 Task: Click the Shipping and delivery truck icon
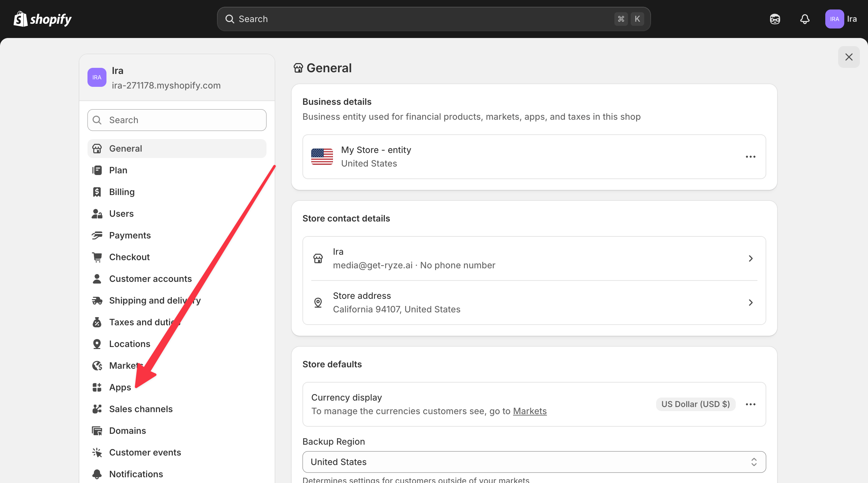point(97,301)
